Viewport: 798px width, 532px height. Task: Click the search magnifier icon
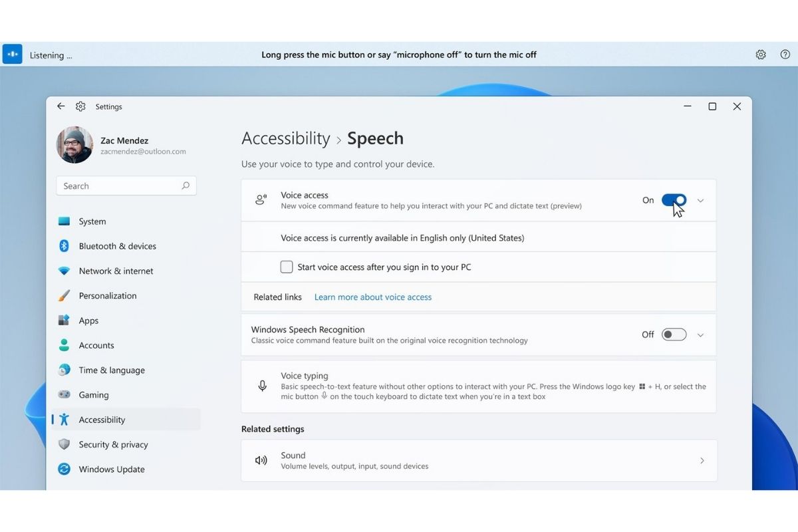[186, 186]
